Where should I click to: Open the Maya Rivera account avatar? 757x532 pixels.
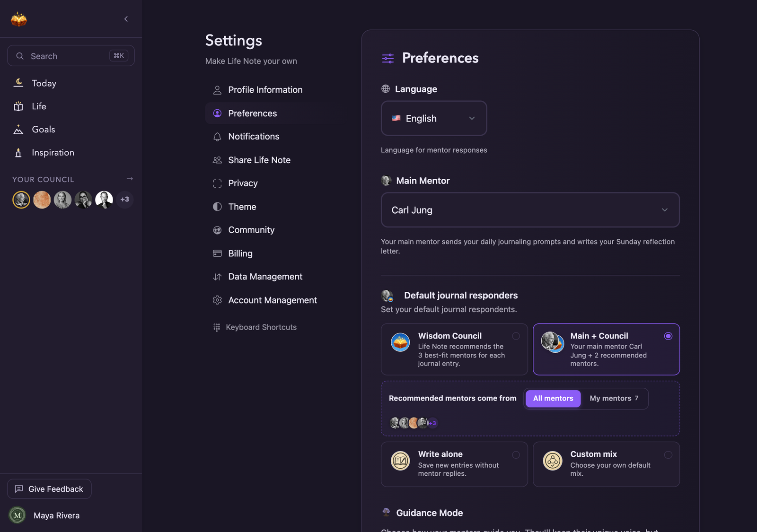coord(18,515)
